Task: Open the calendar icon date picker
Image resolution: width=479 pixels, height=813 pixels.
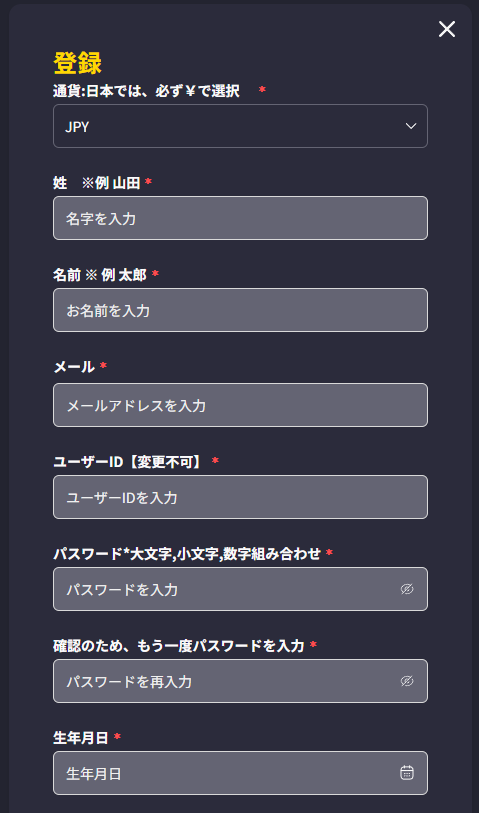Action: click(407, 773)
